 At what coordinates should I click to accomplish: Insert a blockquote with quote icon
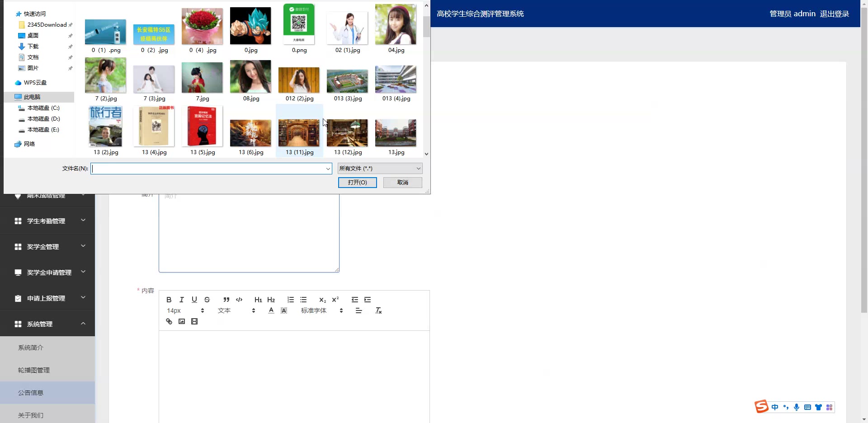(x=226, y=300)
